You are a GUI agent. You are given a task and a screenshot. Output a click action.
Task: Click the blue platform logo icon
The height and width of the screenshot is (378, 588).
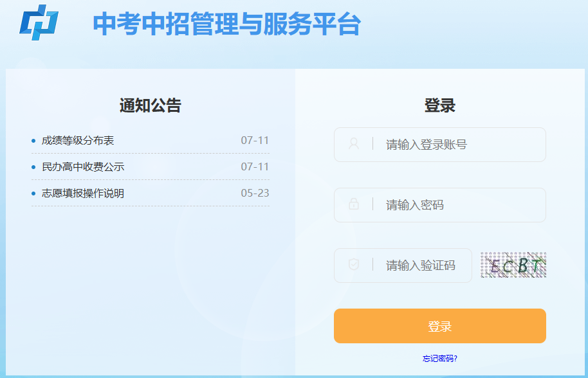pos(39,22)
